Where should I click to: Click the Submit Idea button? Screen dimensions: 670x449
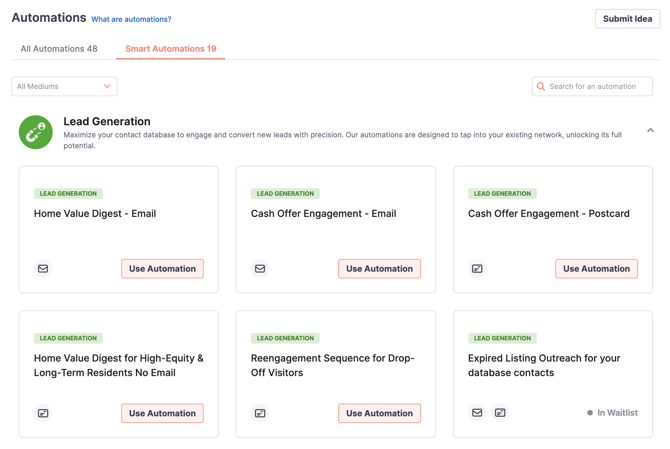pos(627,19)
